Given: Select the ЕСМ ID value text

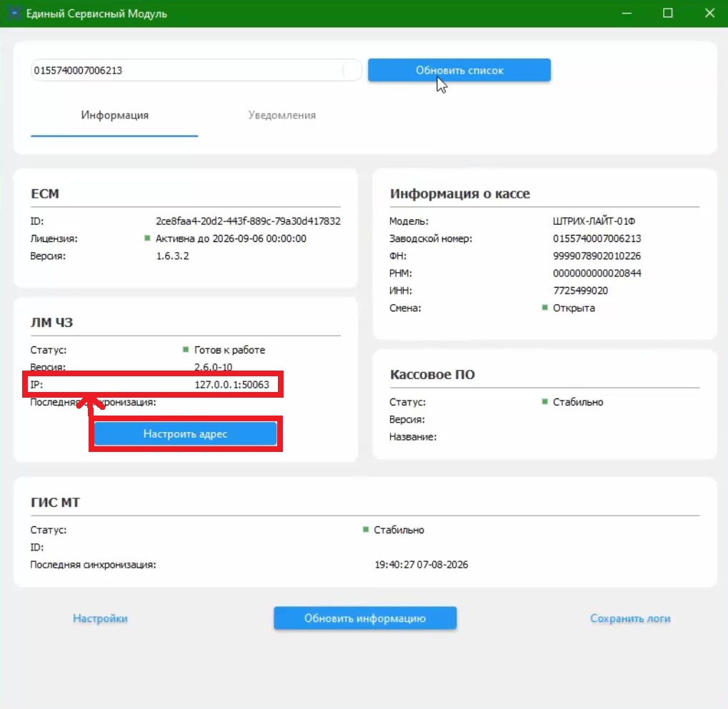Looking at the screenshot, I should click(x=248, y=221).
